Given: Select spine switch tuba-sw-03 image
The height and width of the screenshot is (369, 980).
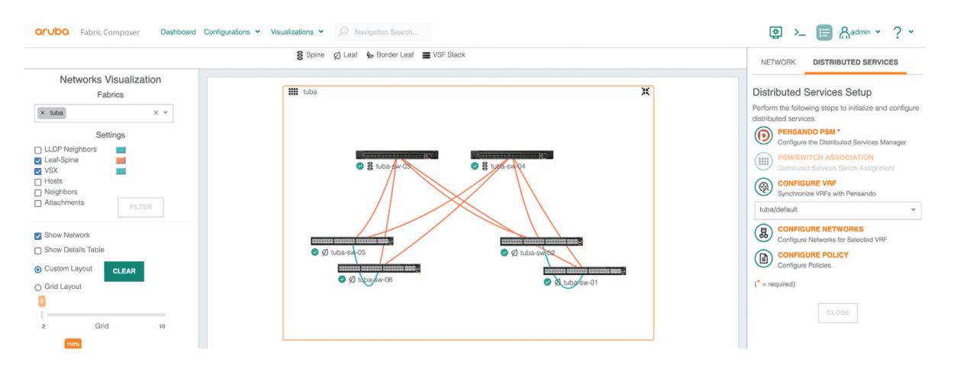Looking at the screenshot, I should (397, 154).
